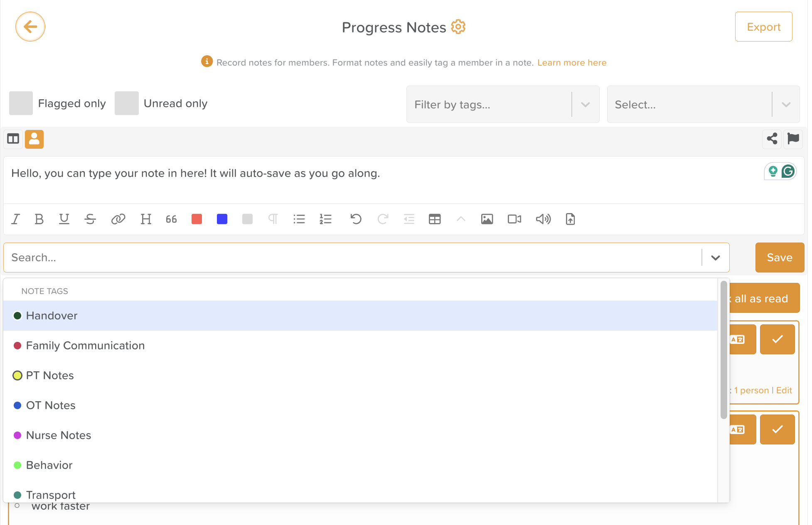Insert a link with the chain icon
812x525 pixels.
pyautogui.click(x=118, y=219)
